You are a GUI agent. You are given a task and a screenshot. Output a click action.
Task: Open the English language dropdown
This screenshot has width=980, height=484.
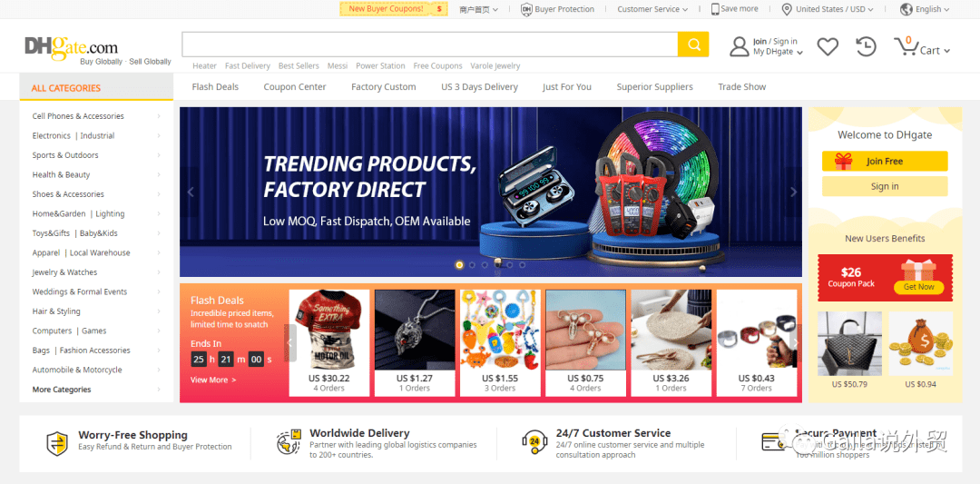coord(925,9)
